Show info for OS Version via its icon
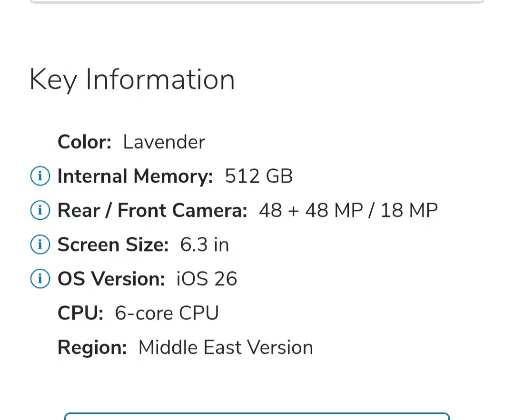The width and height of the screenshot is (514, 420). click(40, 279)
